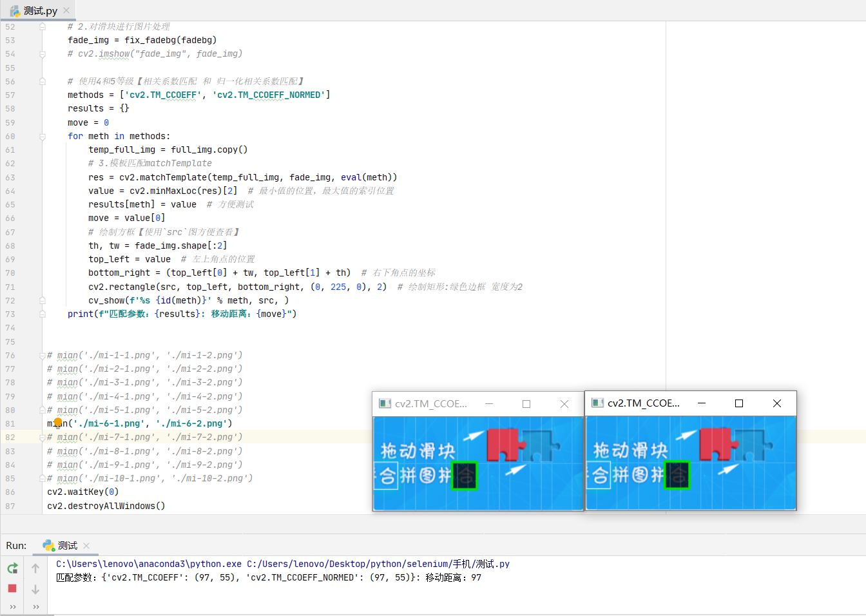
Task: Maximize the left cv2.TM_CCOE... window
Action: pyautogui.click(x=526, y=403)
